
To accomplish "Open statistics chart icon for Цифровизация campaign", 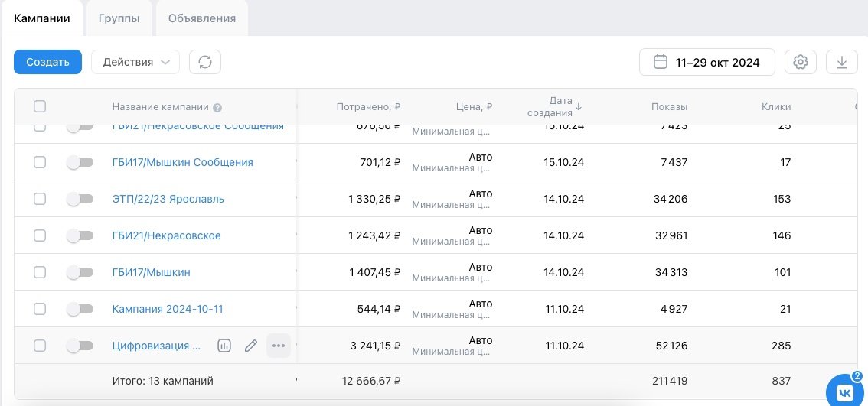I will tap(224, 346).
